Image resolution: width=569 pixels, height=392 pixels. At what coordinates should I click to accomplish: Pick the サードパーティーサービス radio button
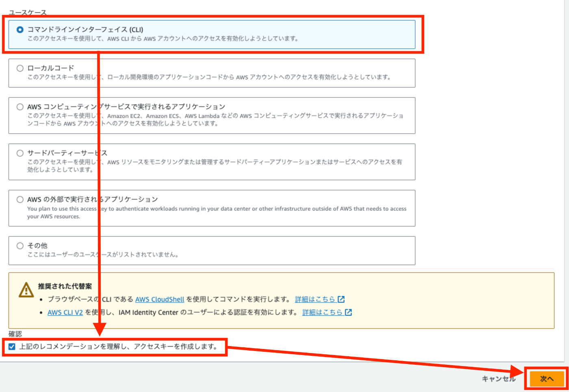click(20, 153)
